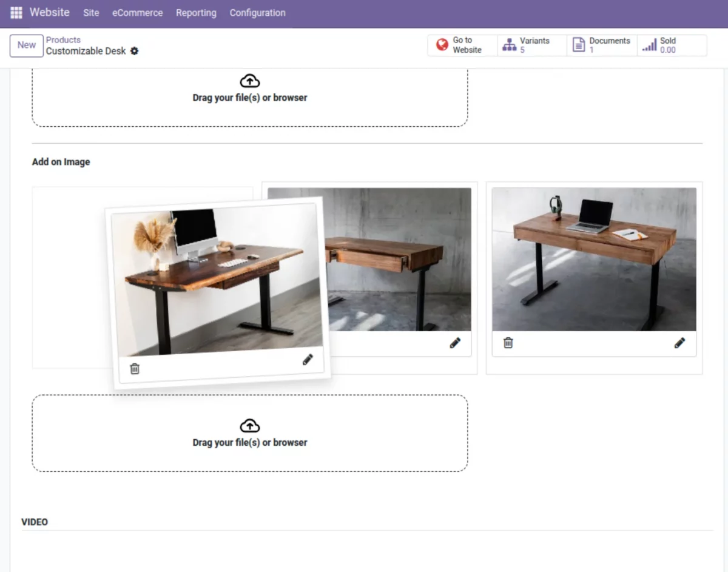Open the Configuration menu
This screenshot has width=728, height=572.
pyautogui.click(x=257, y=13)
